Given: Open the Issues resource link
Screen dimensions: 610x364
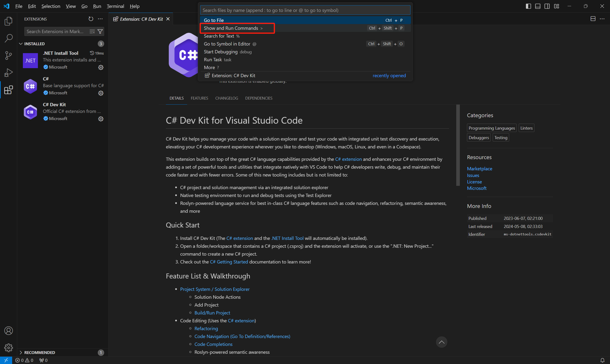Looking at the screenshot, I should (x=473, y=175).
